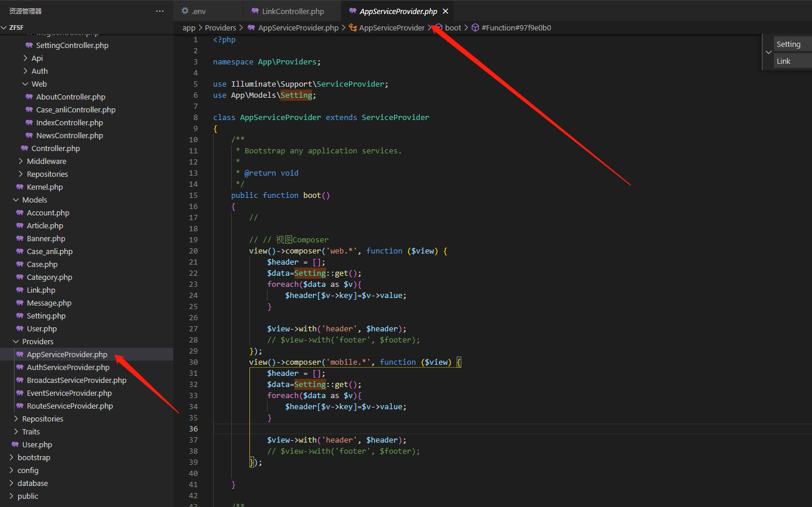Click explorer title 资源管理器

pyautogui.click(x=25, y=11)
